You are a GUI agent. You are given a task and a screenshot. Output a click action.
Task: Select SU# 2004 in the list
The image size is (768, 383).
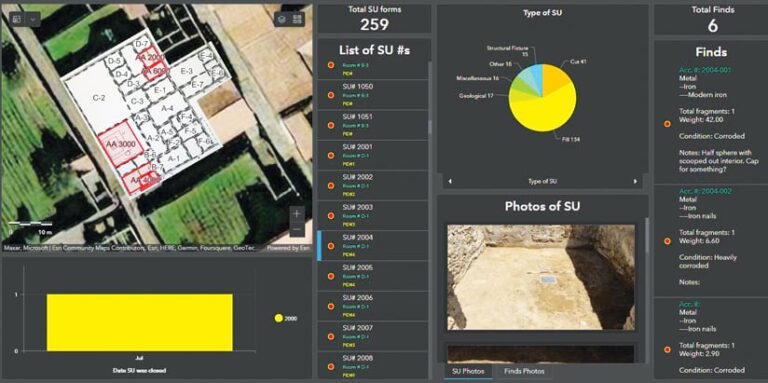coord(373,246)
